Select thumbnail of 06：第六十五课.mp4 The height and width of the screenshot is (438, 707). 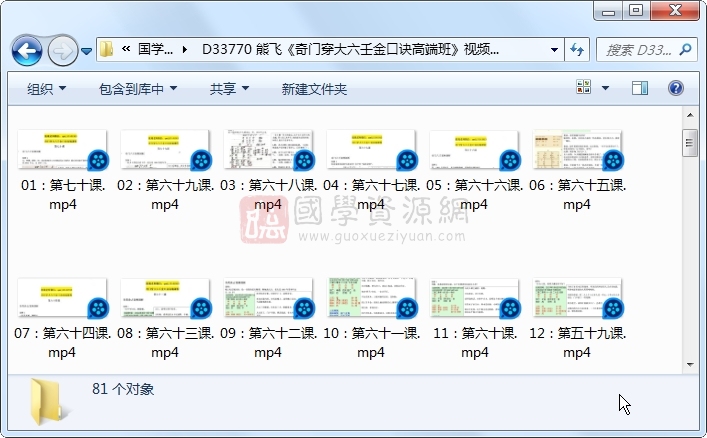coord(578,150)
